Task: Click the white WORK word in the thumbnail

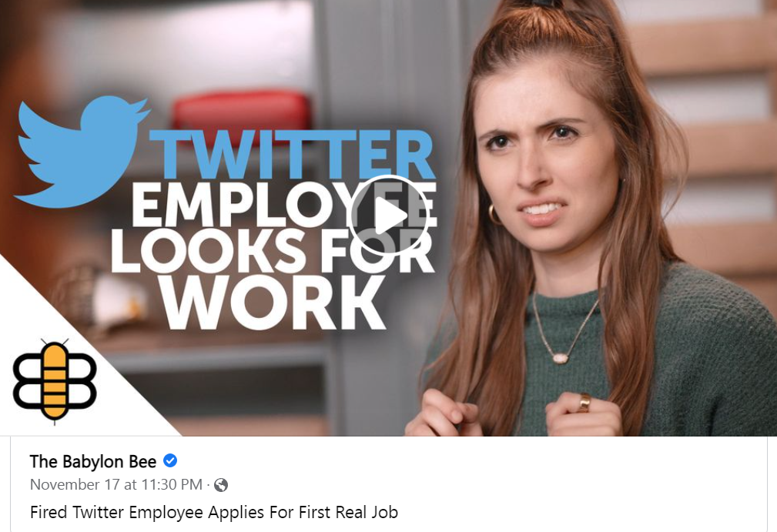Action: 272,302
